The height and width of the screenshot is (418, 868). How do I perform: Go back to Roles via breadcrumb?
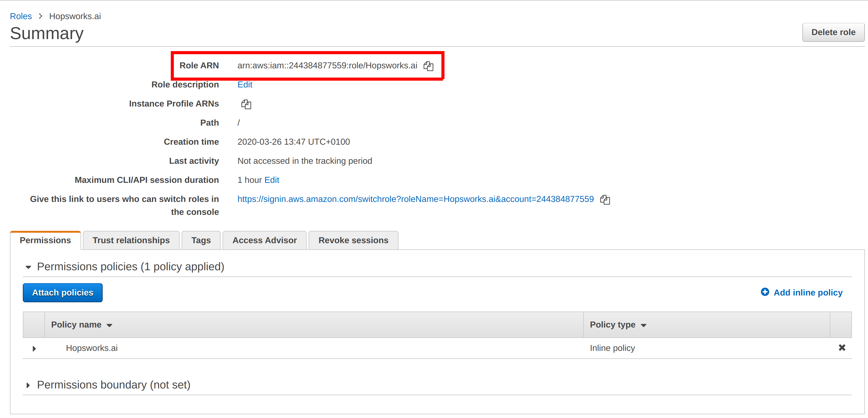point(21,16)
